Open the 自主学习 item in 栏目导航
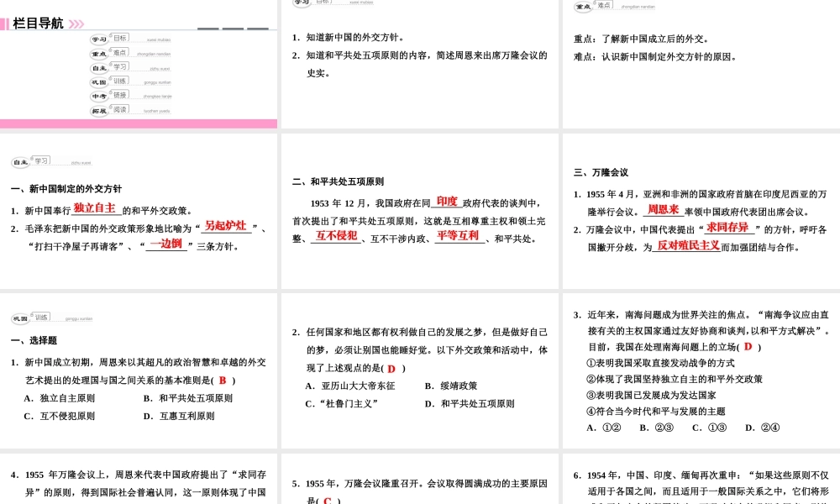Screen dimensions: 840x504 tap(130, 67)
